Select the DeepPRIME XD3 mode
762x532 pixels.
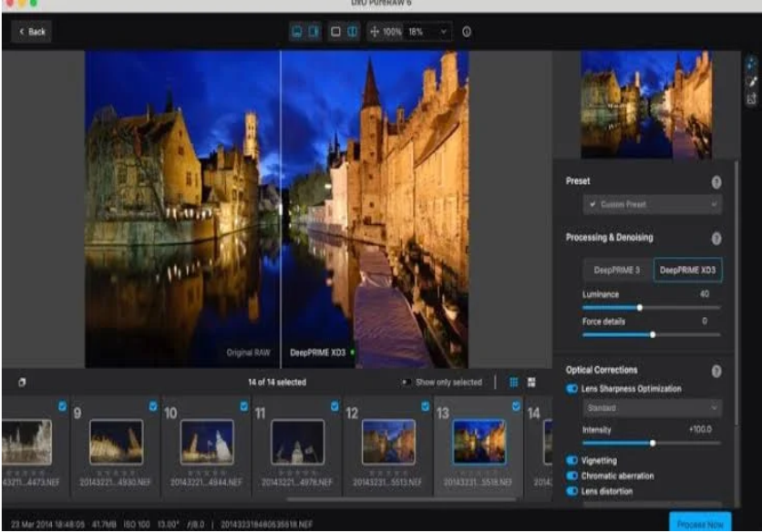click(687, 271)
